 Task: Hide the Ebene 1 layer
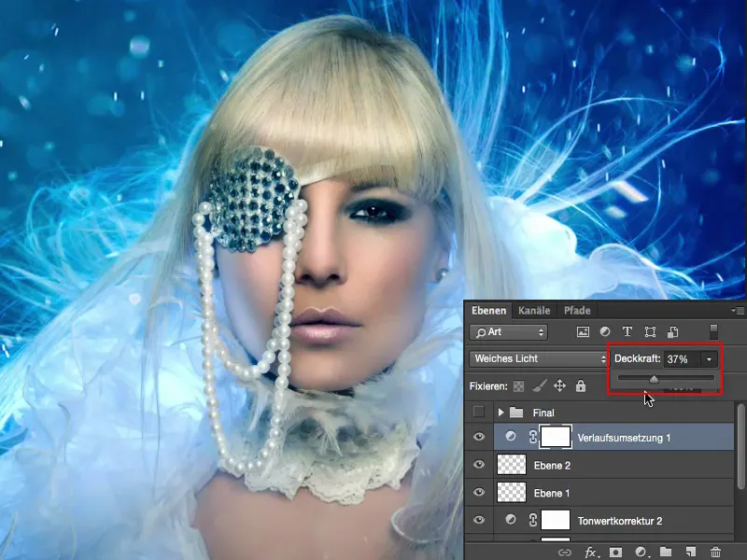(x=479, y=492)
